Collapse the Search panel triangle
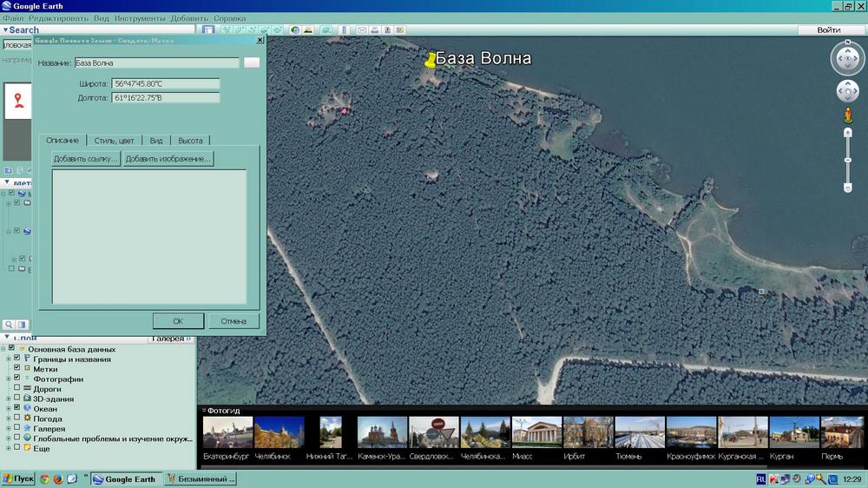Viewport: 868px width, 488px height. click(x=5, y=30)
